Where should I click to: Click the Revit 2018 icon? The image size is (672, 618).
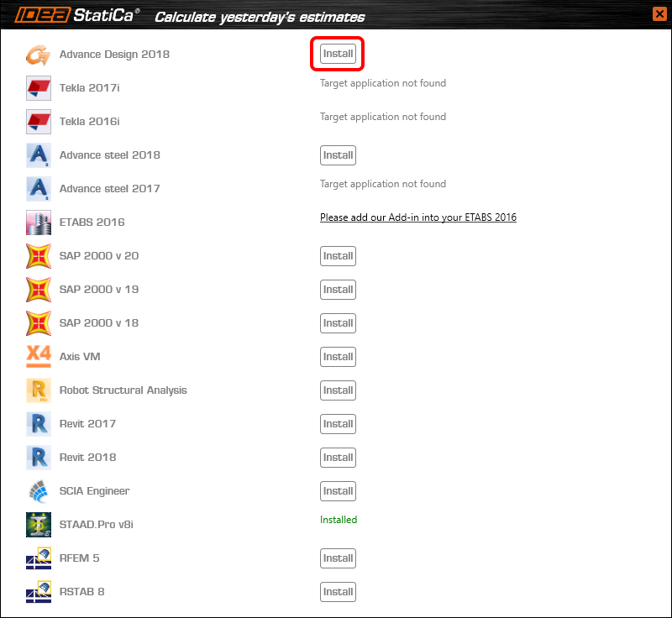[x=38, y=458]
